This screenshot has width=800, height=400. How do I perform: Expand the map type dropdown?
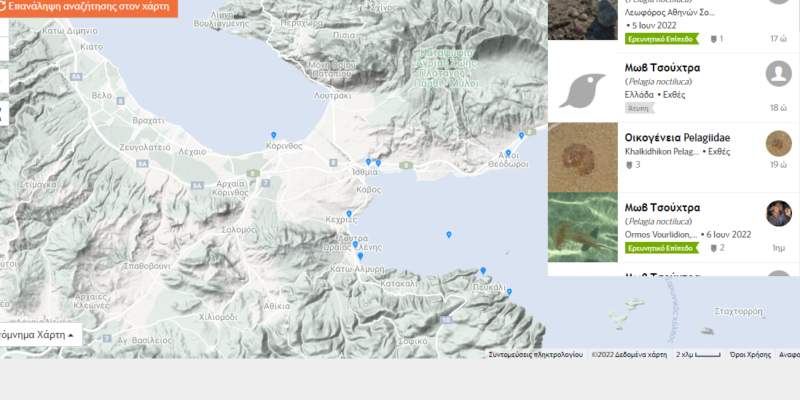click(x=38, y=335)
